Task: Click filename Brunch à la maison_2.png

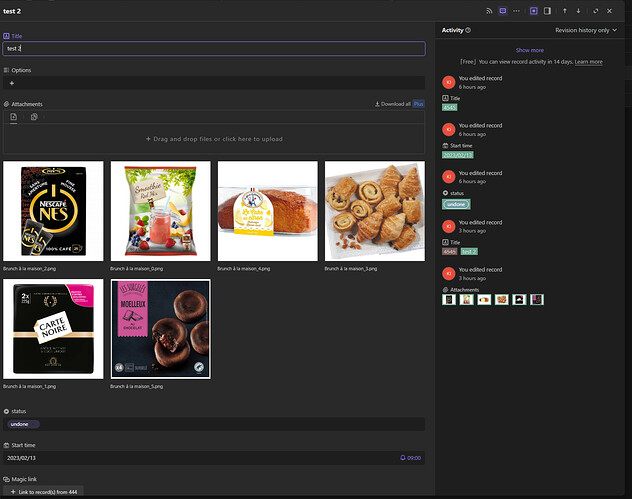Action: [x=29, y=269]
